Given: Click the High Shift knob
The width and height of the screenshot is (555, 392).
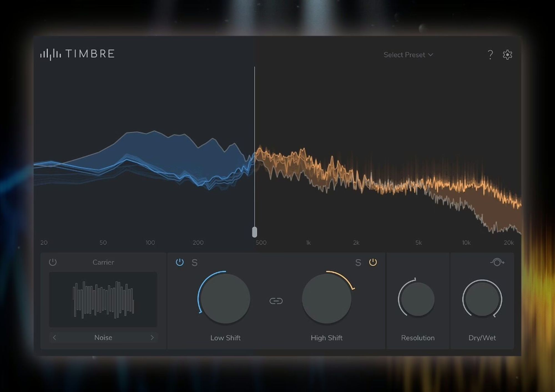Looking at the screenshot, I should click(327, 299).
